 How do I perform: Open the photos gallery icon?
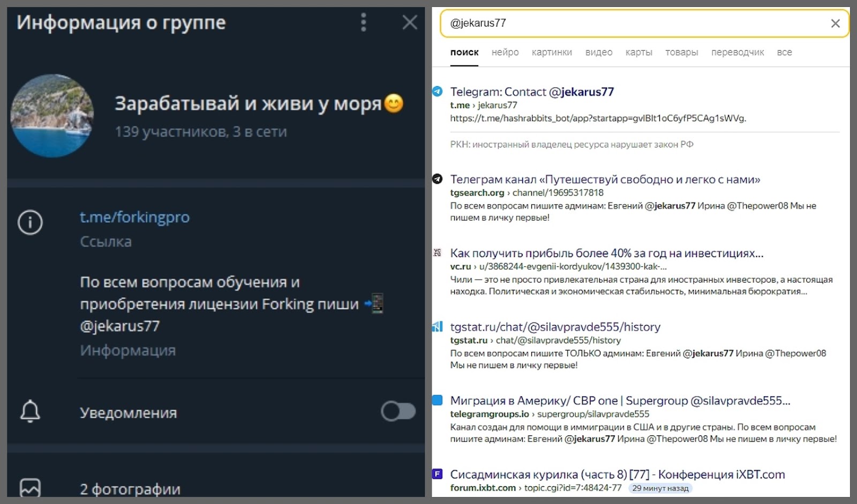click(30, 488)
